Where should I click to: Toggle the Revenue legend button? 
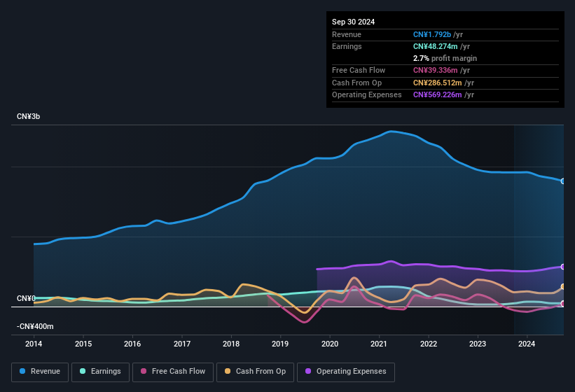(41, 372)
